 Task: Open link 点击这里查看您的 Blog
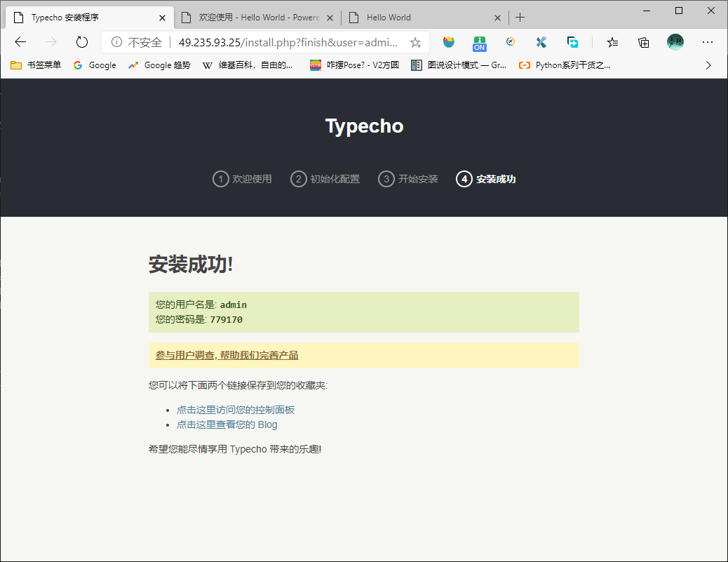227,424
